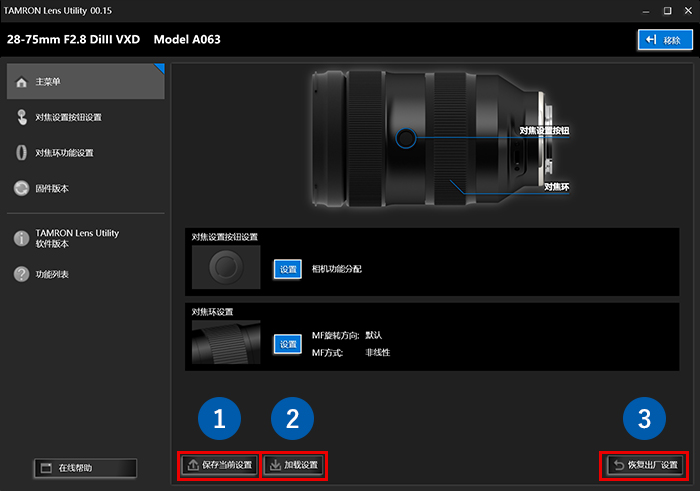
Task: Click the ring icon for focus ring settings
Action: (x=21, y=153)
